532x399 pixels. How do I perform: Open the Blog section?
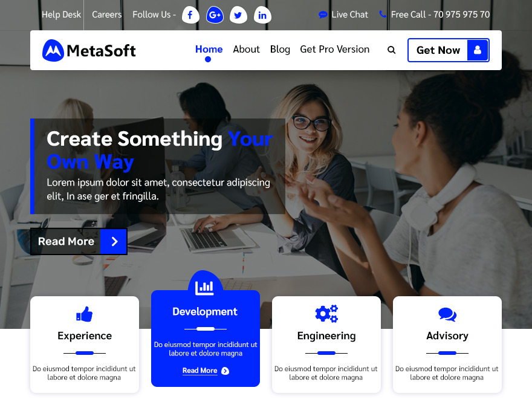click(280, 50)
